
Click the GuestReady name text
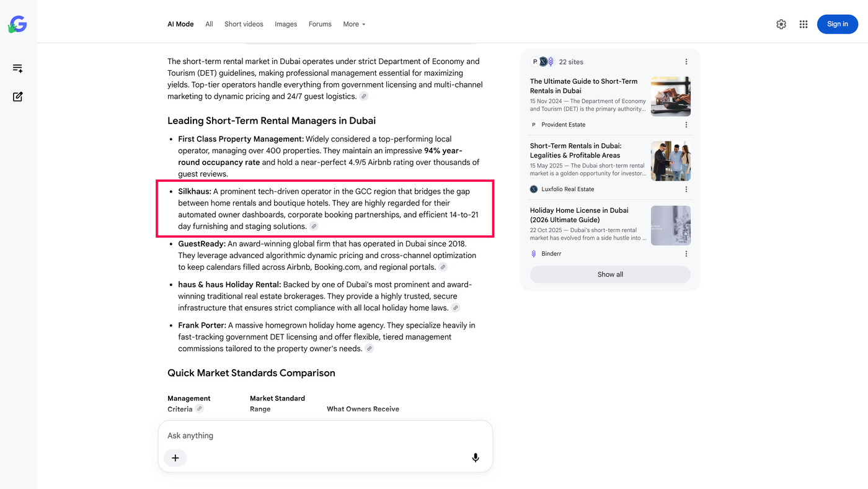click(202, 244)
